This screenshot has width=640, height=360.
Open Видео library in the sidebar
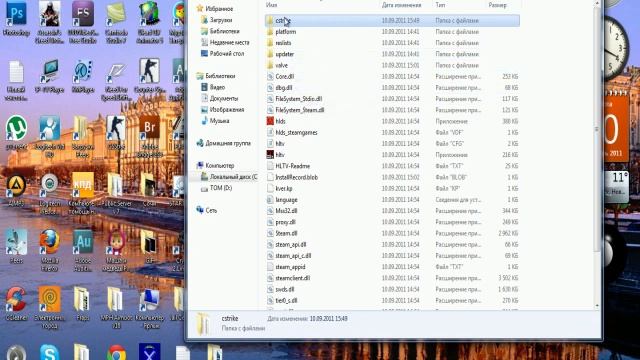pyautogui.click(x=217, y=87)
